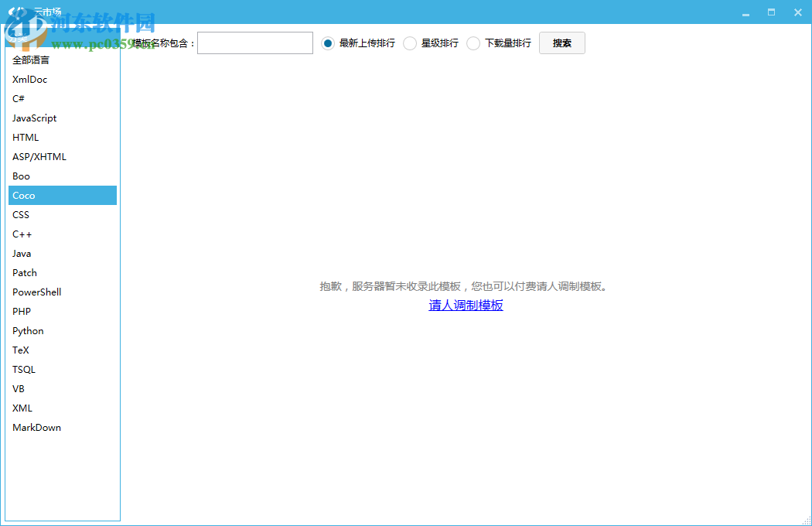Screen dimensions: 812x526
Task: Switch sorting to 下载量排行
Action: (x=473, y=43)
